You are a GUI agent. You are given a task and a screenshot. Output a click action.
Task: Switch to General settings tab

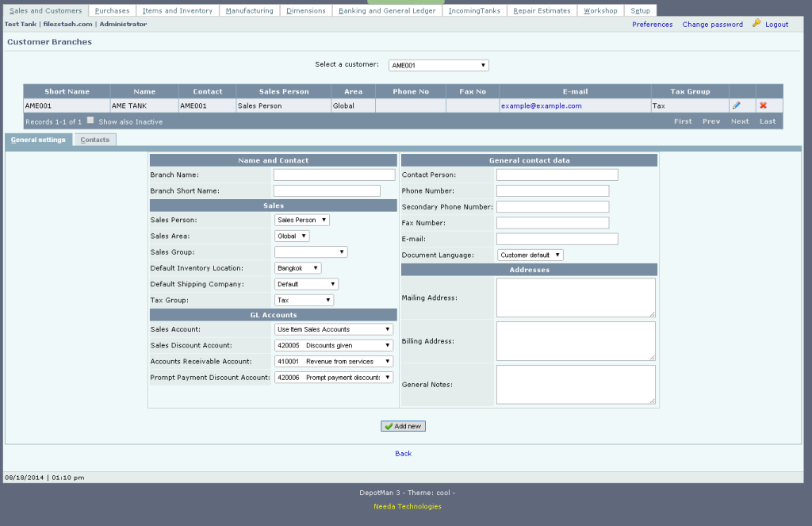click(x=38, y=140)
